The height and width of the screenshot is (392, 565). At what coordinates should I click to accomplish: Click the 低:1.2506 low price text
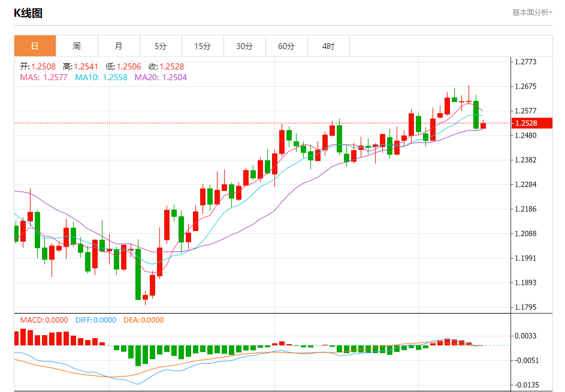point(123,66)
